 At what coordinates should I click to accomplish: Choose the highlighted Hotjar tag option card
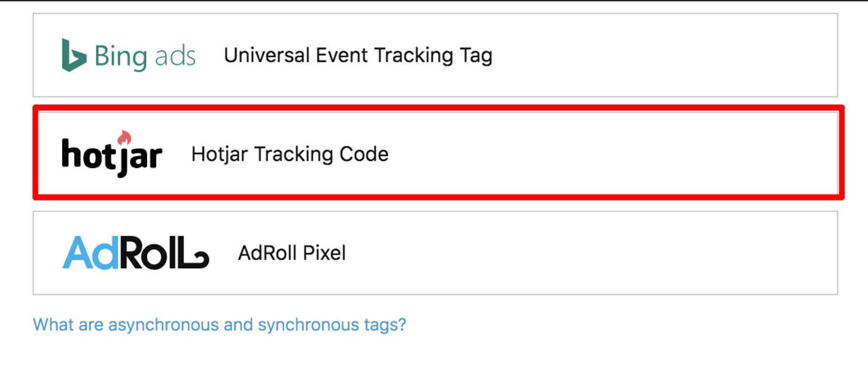click(x=438, y=153)
